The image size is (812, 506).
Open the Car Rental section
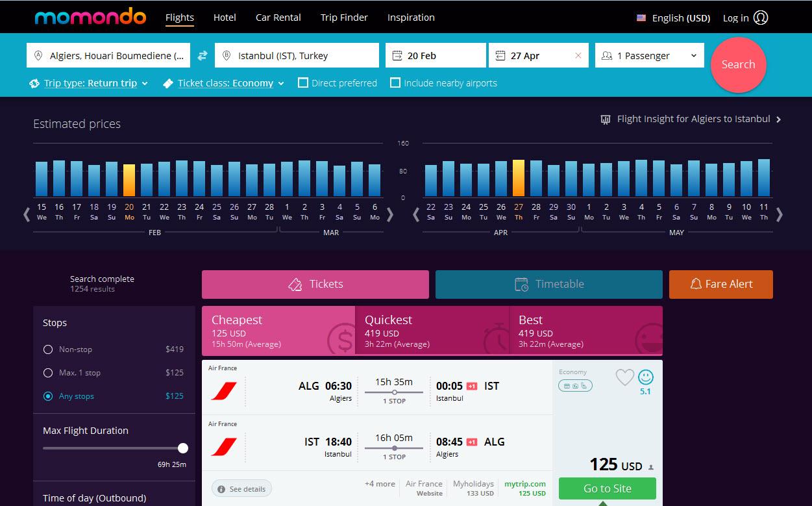coord(278,18)
